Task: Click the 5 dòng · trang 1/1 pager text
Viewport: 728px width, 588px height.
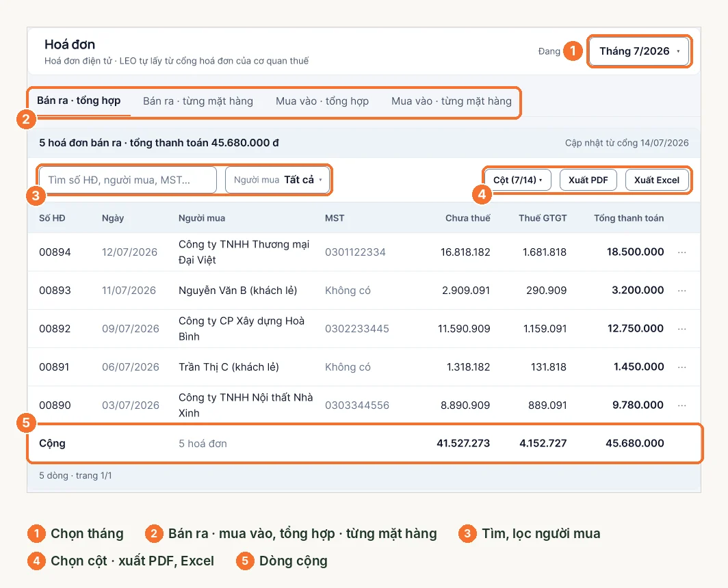Action: point(75,476)
